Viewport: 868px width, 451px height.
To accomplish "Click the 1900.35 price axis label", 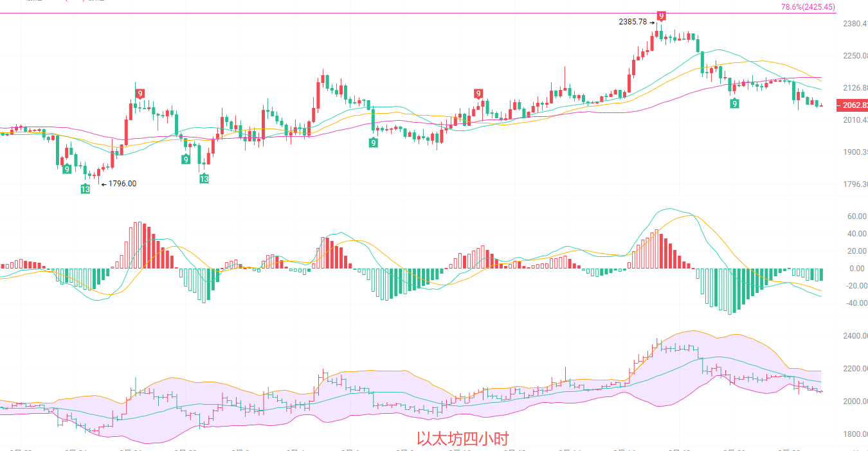I will click(x=854, y=152).
